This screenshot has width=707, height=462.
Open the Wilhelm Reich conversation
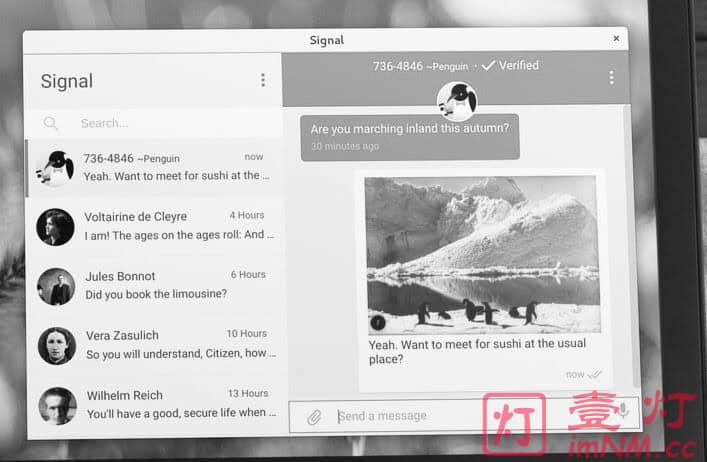click(x=158, y=405)
